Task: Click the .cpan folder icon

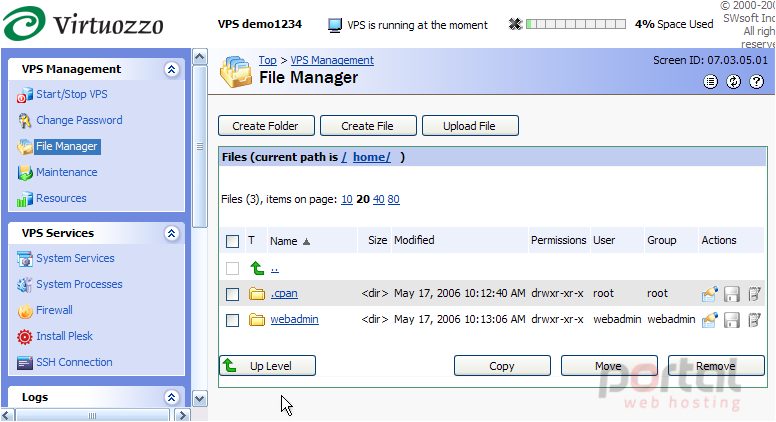Action: [x=257, y=294]
